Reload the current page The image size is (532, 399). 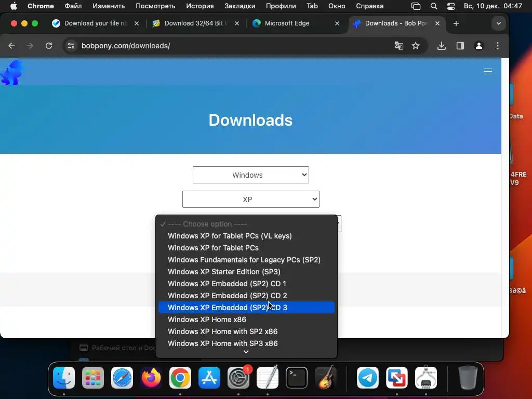49,46
